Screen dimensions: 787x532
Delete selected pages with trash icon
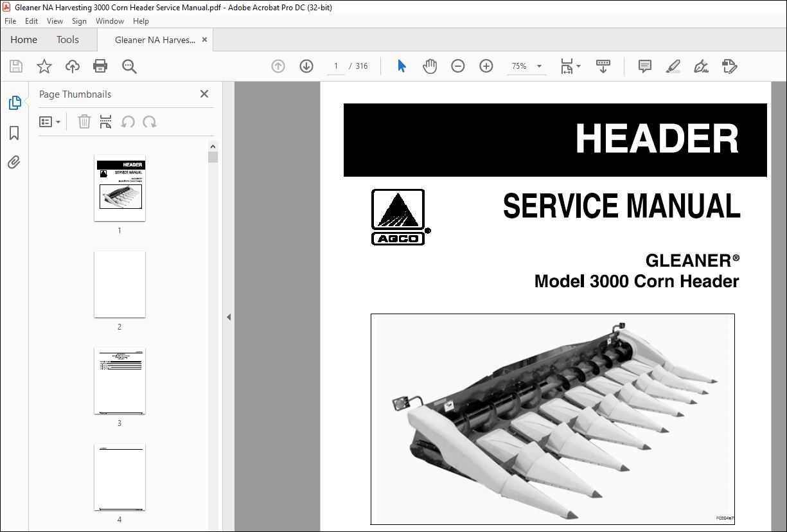[84, 122]
